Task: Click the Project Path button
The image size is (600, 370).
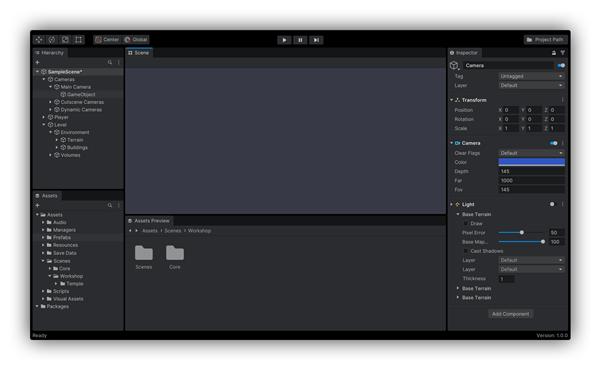Action: tap(545, 39)
